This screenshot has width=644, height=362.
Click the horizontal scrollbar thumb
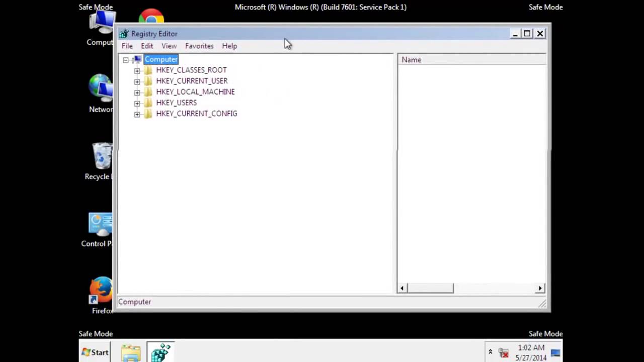(x=430, y=288)
